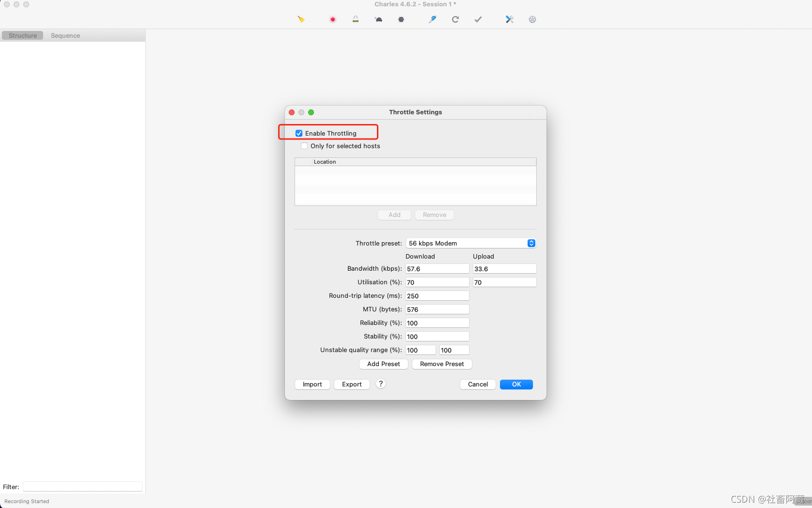Uncheck the Enable Throttling checkbox
The image size is (812, 508).
pos(299,133)
